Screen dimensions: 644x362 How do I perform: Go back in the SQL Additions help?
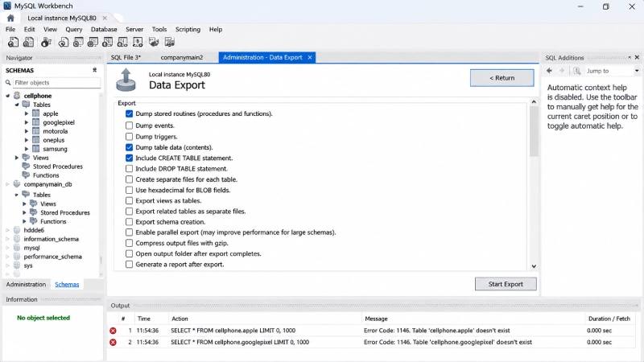tap(550, 71)
